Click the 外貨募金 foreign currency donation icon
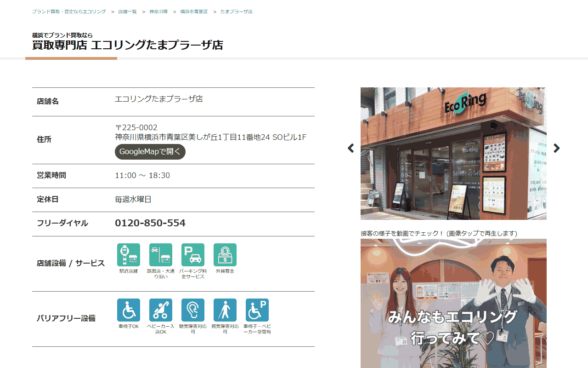588x368 pixels. 225,255
